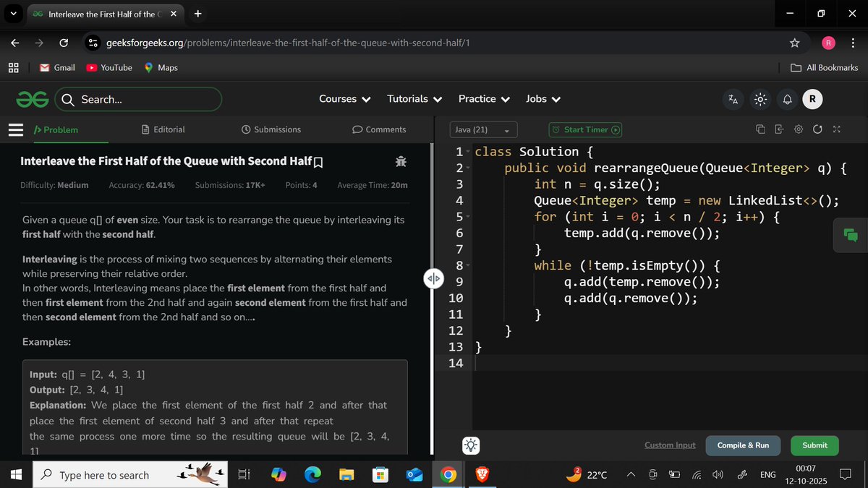Close the Interleave problem browser tab

click(173, 14)
